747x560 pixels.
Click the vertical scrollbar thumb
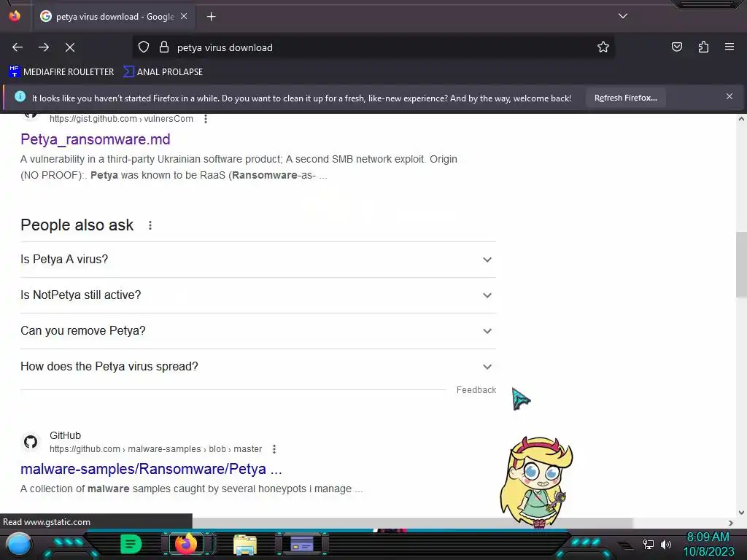point(741,264)
